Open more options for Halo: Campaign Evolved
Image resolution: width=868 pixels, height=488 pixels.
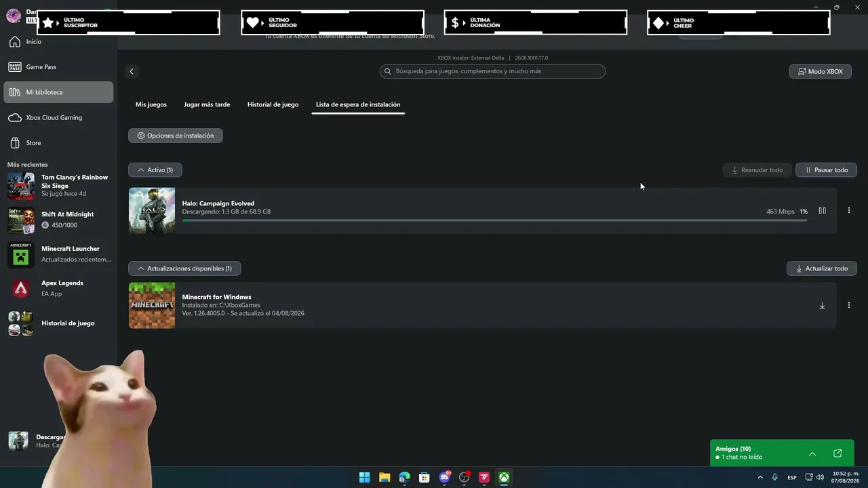[848, 211]
